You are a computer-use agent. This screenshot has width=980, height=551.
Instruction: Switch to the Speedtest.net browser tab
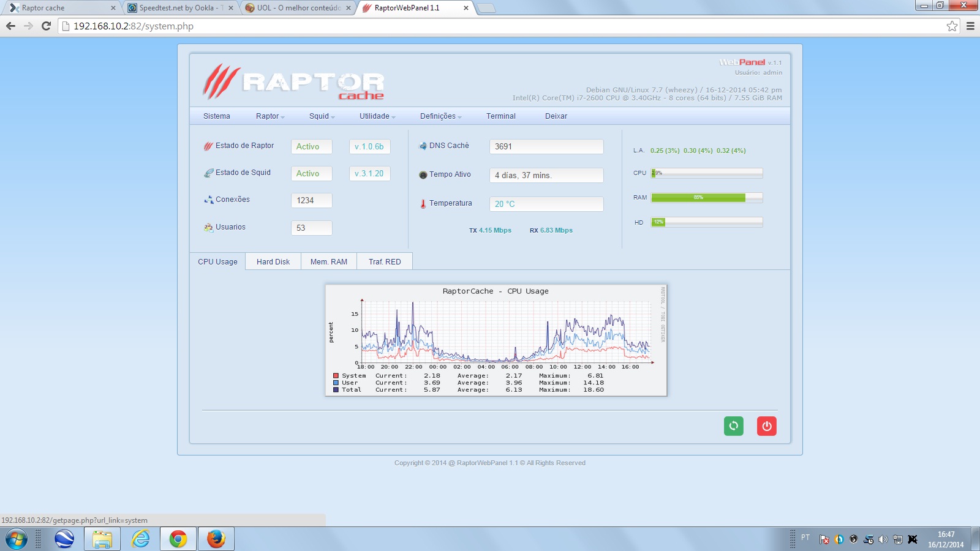[179, 8]
